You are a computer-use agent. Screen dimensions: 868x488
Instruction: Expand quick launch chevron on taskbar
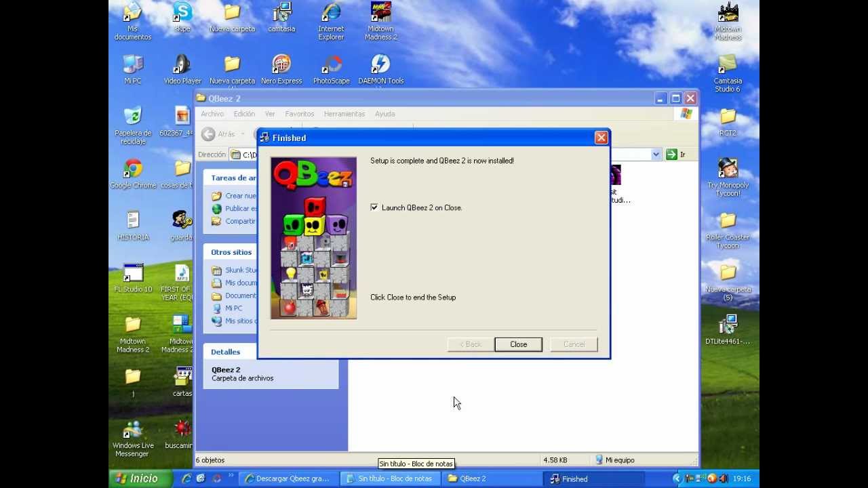coord(231,475)
